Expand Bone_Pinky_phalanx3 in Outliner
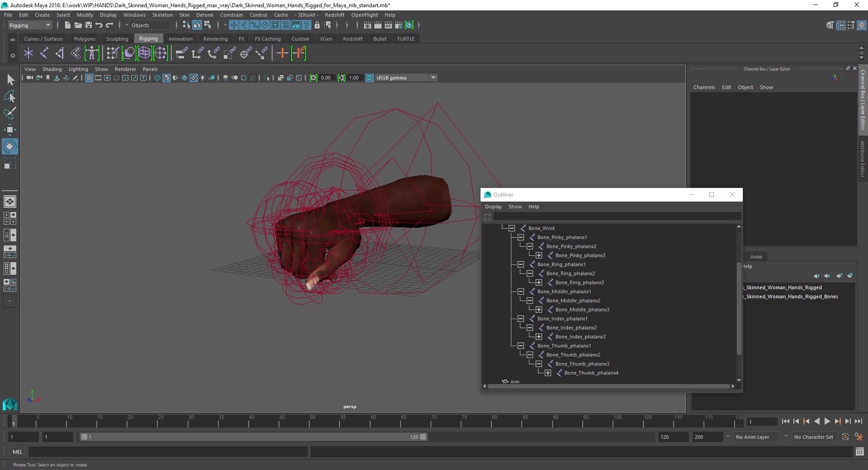The image size is (868, 470). point(539,255)
